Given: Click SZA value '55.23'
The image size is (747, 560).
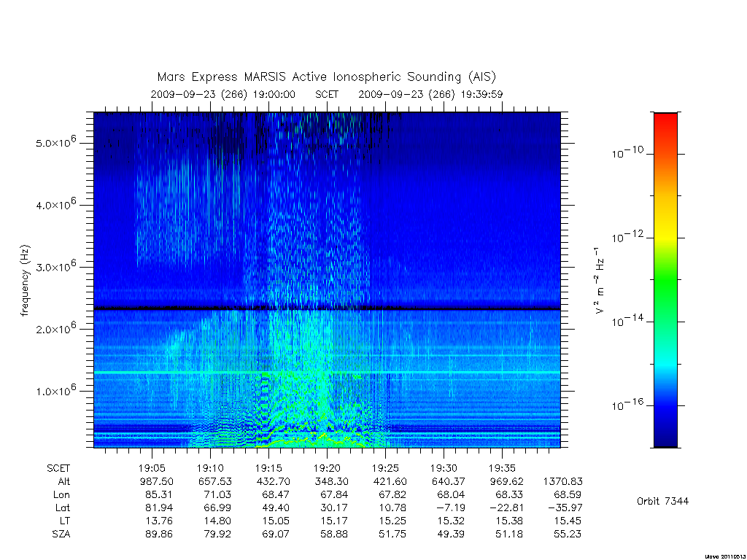Looking at the screenshot, I should pos(568,534).
